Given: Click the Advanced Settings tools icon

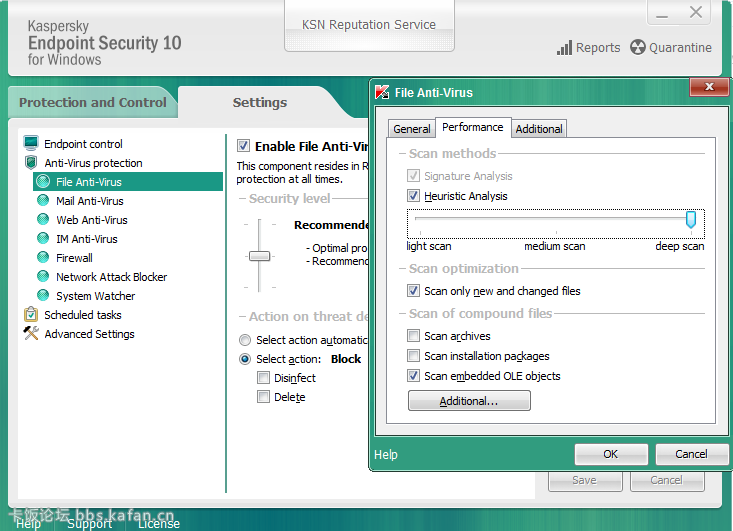Looking at the screenshot, I should tap(31, 333).
